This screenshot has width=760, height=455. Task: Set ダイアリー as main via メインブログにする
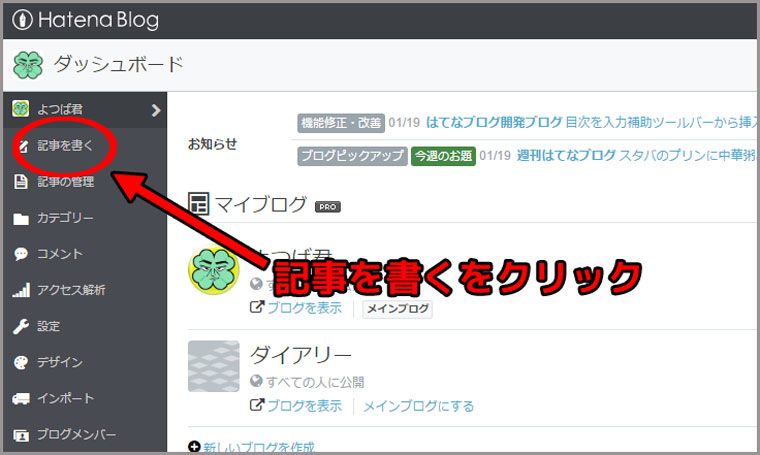click(419, 406)
